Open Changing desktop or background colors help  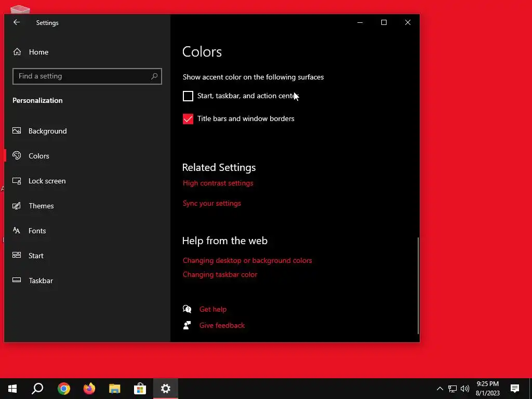[x=247, y=261]
